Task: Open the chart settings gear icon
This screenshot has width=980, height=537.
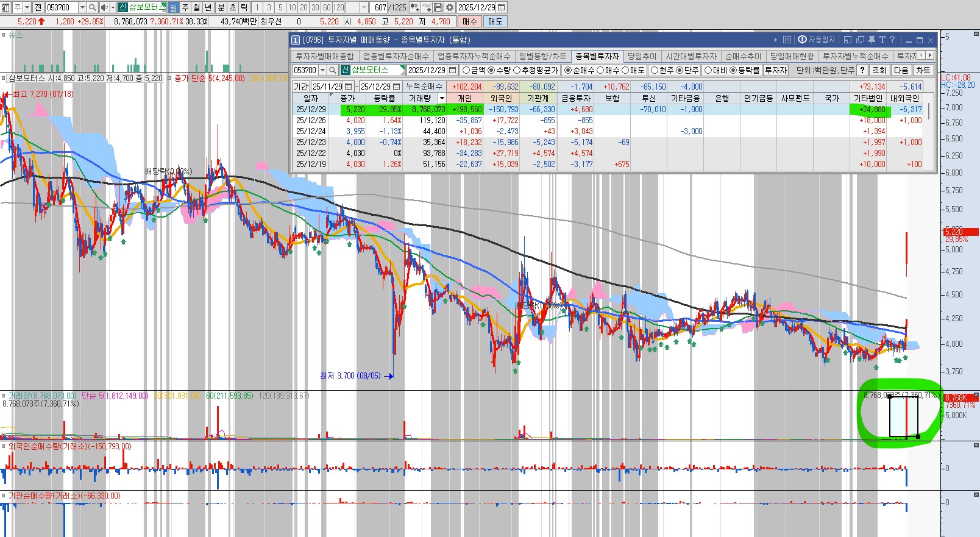Action: pos(450,7)
